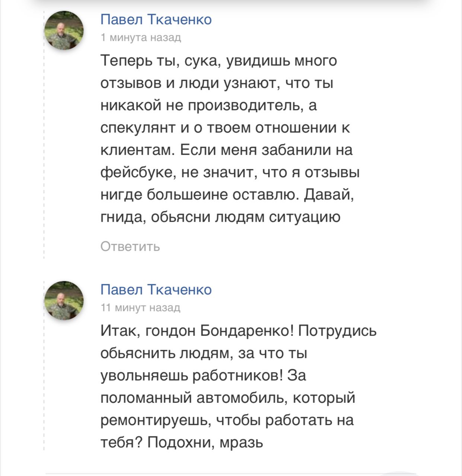Click the word "Потрудись" in the second comment
Screen dimensions: 462x476
(x=337, y=331)
